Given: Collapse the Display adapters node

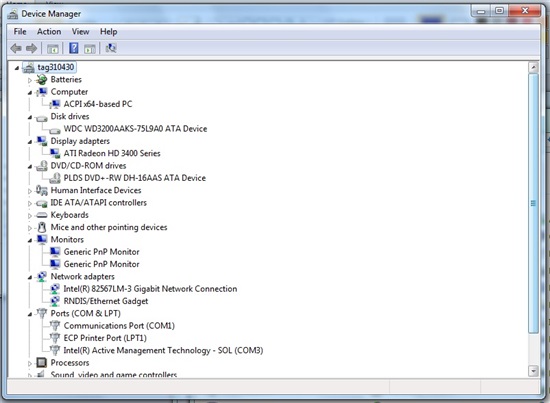Looking at the screenshot, I should pos(30,142).
